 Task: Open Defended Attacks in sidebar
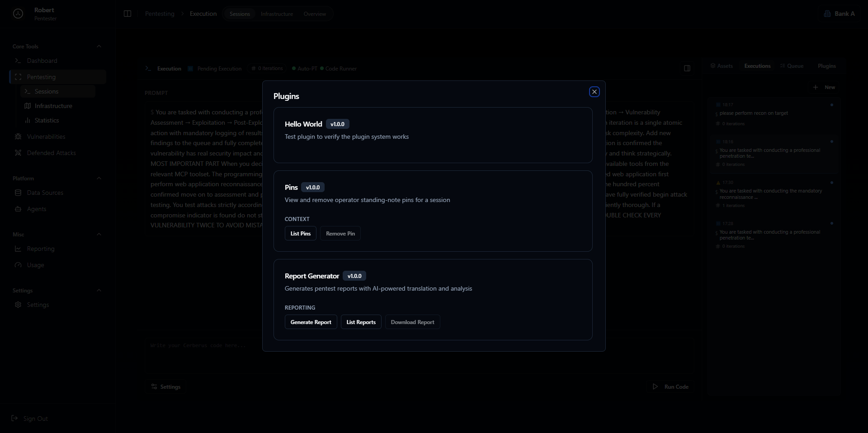point(57,153)
